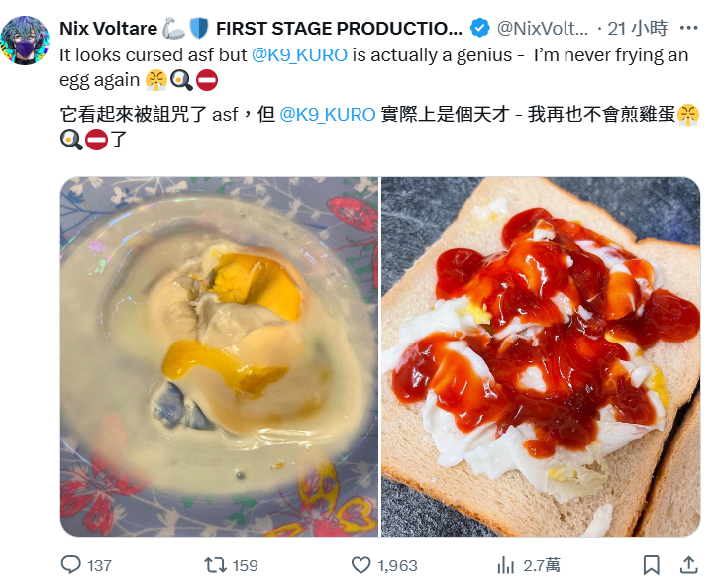
Task: Click the 1,963 likes count
Action: coord(397,565)
